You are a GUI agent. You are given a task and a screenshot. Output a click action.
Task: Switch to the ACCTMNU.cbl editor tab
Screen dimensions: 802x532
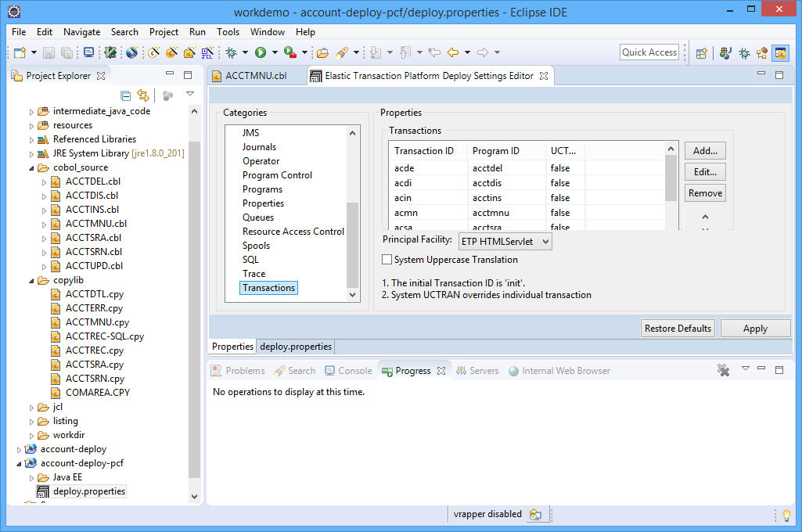pyautogui.click(x=256, y=76)
